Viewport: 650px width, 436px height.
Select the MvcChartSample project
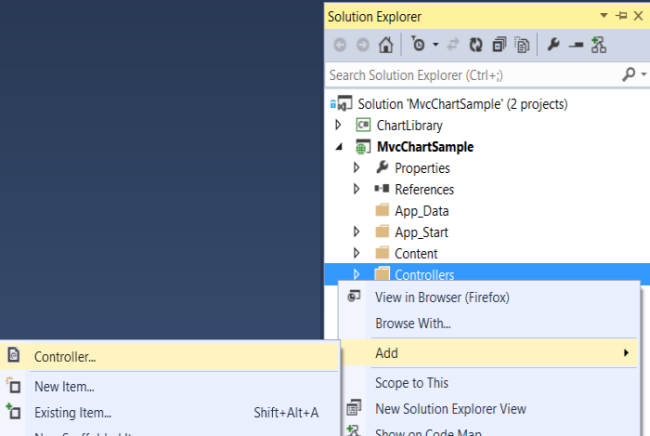coord(425,147)
